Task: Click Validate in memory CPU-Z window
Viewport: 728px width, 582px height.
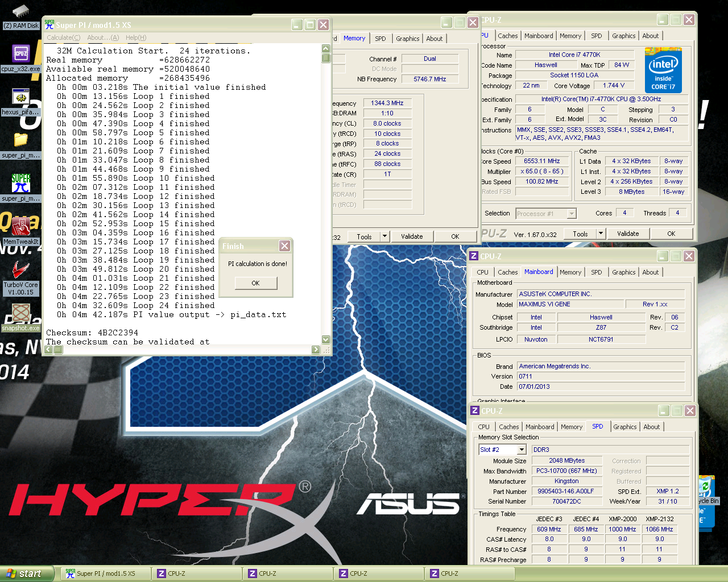Action: pyautogui.click(x=412, y=236)
